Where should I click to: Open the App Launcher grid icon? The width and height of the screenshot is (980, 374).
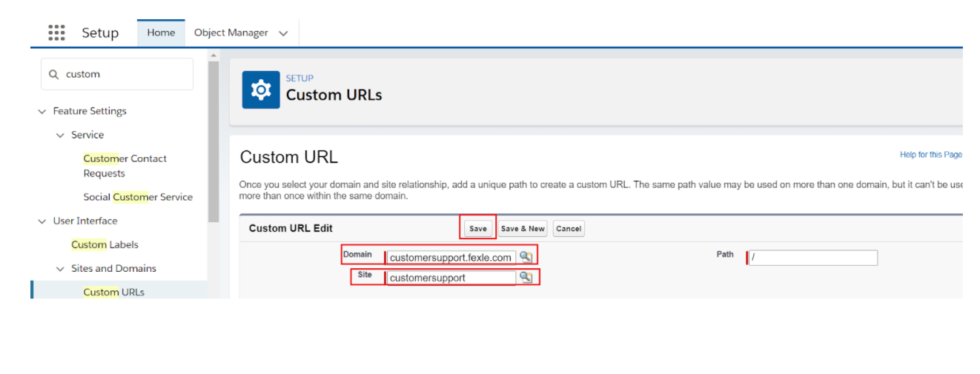(56, 33)
